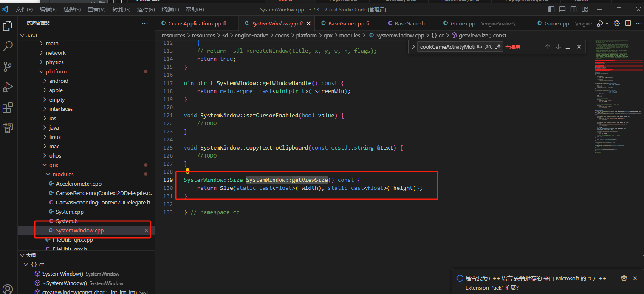Viewport: 644px width, 294px height.
Task: Toggle whole word match in find
Action: pyautogui.click(x=489, y=47)
